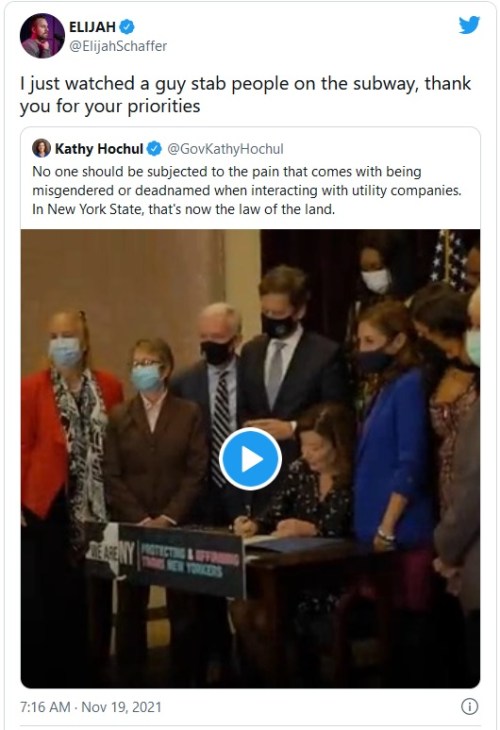Open the Kathy Hochul name link

click(99, 149)
